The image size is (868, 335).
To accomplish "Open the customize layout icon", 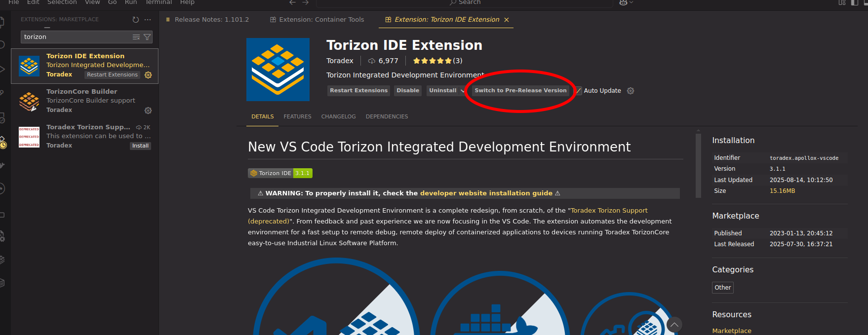I will tap(842, 2).
